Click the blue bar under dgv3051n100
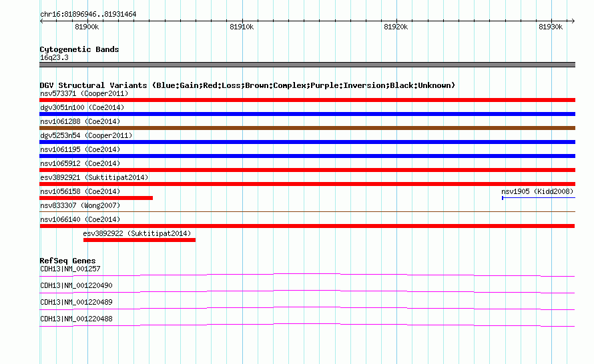 coord(307,114)
